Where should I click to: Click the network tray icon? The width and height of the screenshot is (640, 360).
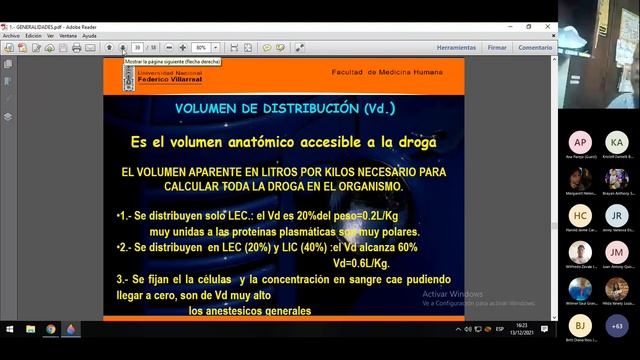(x=478, y=329)
